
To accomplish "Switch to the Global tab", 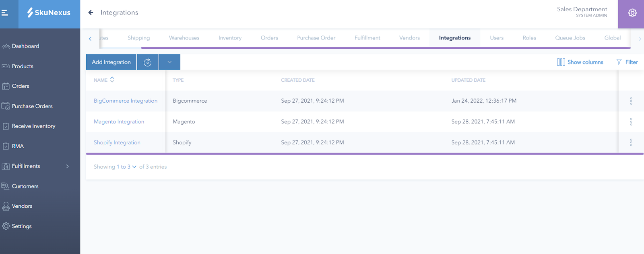I will coord(612,38).
